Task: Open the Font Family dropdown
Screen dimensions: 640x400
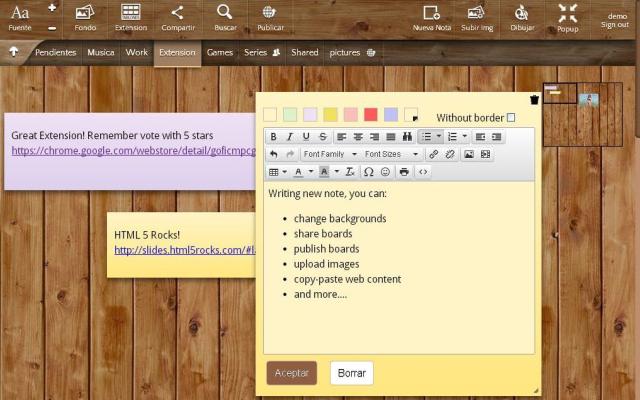Action: pos(330,154)
